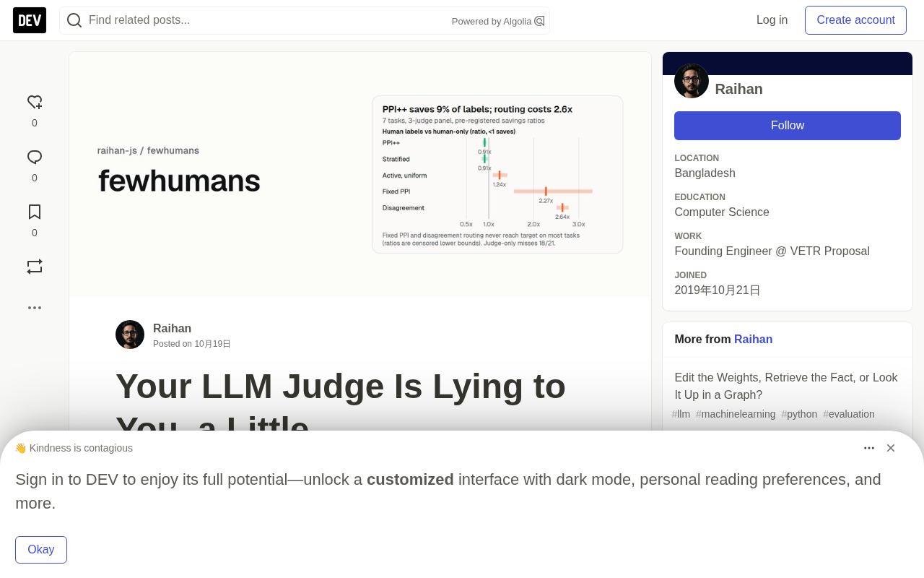Open 'Edit the Weights, Retrieve the Fact' article
Image resolution: width=924 pixels, height=578 pixels.
pos(786,387)
